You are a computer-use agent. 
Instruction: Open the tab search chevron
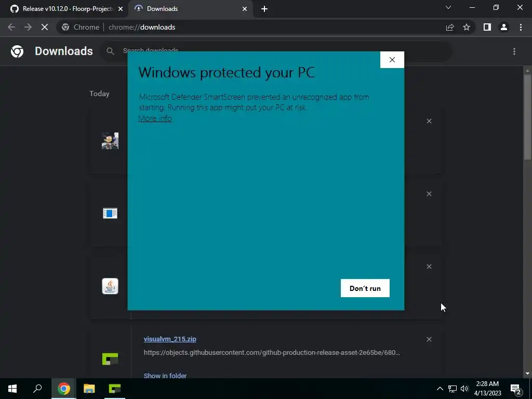click(448, 7)
